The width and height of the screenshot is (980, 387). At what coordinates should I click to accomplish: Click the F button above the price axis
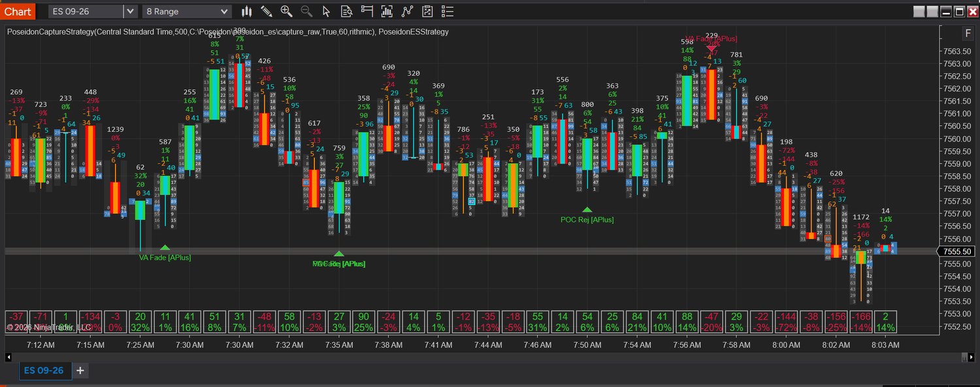[968, 33]
